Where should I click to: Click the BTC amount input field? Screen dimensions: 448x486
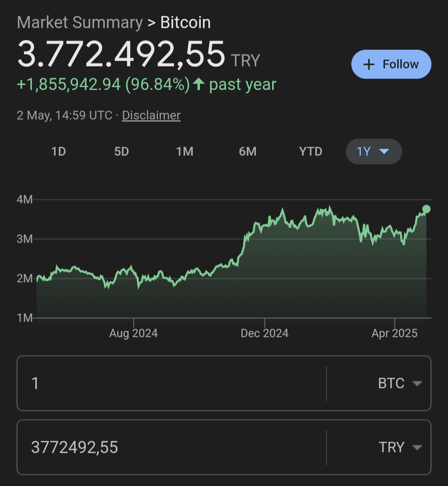click(x=171, y=383)
